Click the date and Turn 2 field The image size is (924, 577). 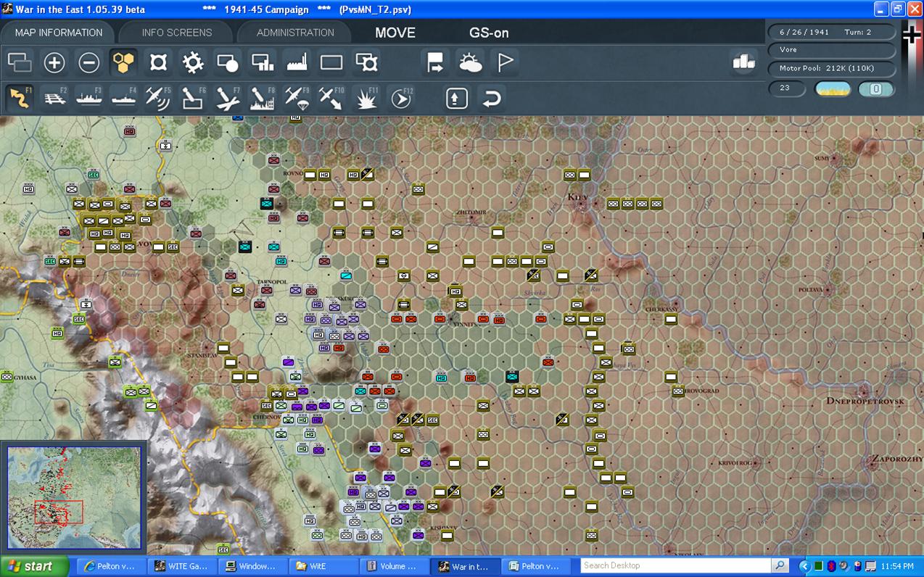click(831, 32)
